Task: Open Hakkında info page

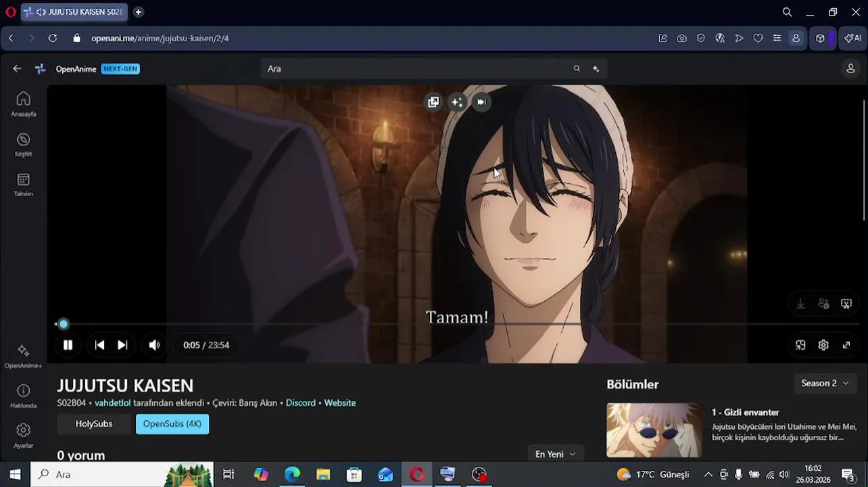Action: 23,396
